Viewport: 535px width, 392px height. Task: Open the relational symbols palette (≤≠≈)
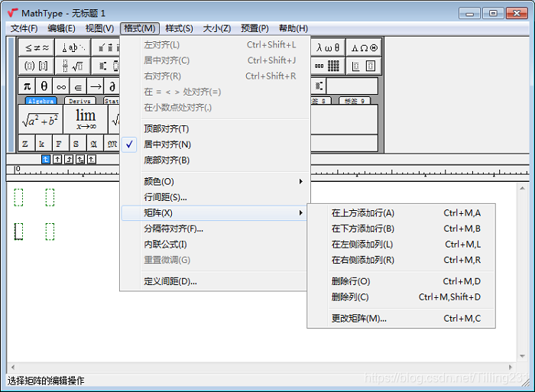coord(37,48)
